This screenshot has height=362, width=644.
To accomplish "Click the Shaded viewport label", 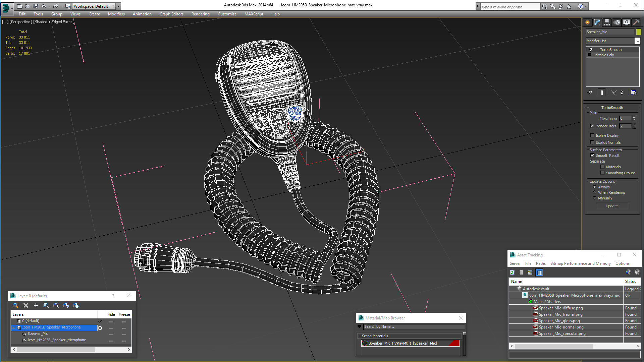I will pos(53,22).
